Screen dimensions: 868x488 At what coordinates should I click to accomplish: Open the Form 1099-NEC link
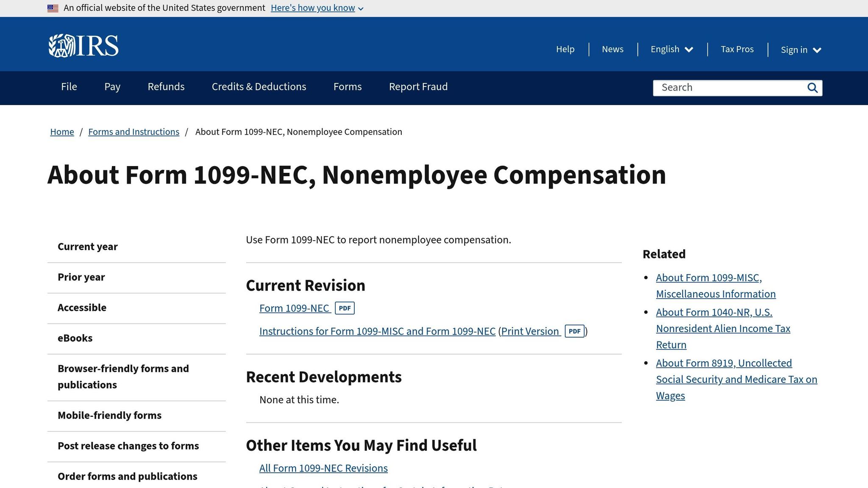click(295, 308)
